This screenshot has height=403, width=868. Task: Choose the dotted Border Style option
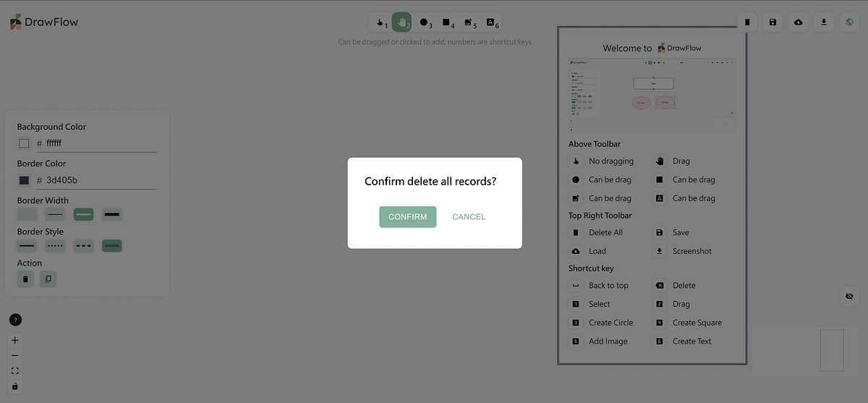[x=55, y=246]
